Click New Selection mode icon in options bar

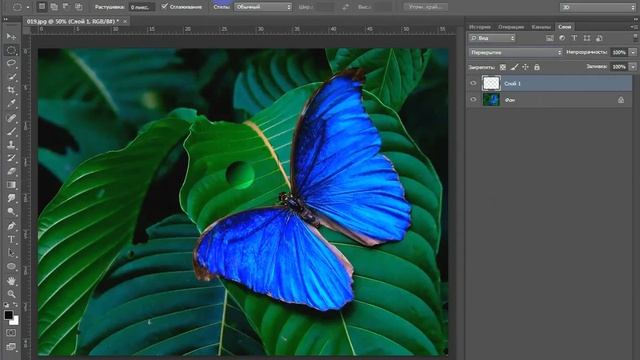click(42, 7)
